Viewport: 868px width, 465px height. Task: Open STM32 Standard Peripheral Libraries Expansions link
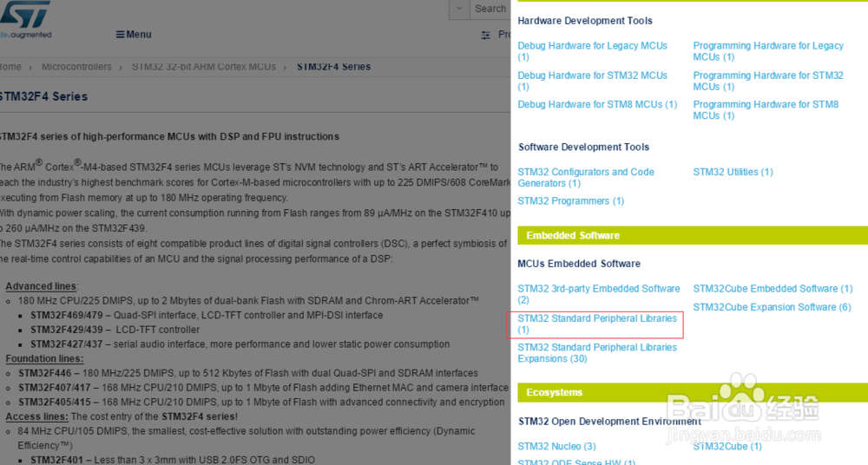coord(597,353)
